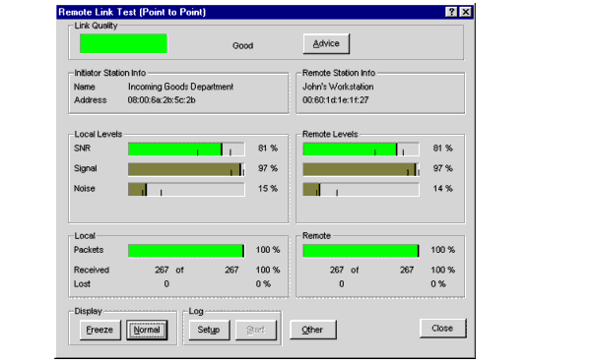Click the title bar X icon
594x364 pixels.
coord(466,12)
